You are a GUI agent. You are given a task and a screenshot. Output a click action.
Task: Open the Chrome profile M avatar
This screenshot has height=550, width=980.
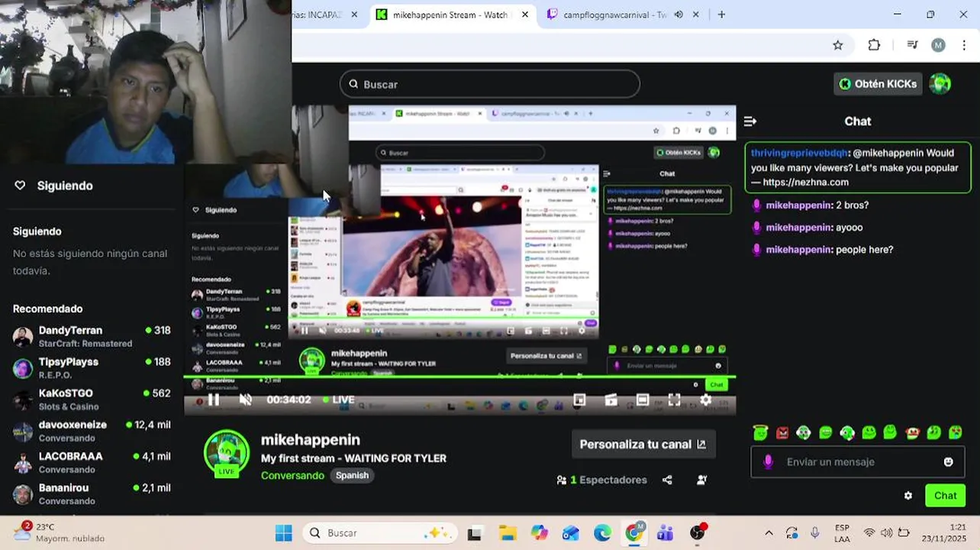tap(938, 45)
